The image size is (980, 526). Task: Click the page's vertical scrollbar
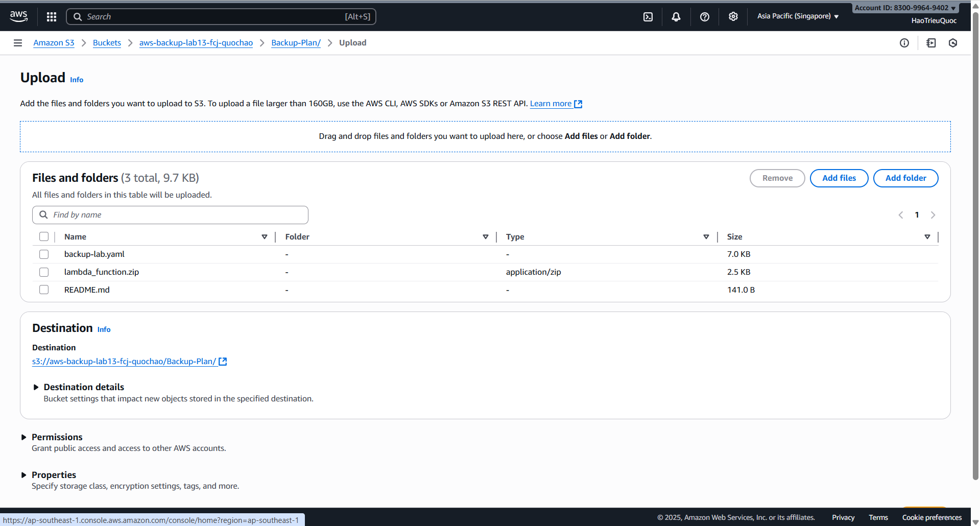(975, 255)
